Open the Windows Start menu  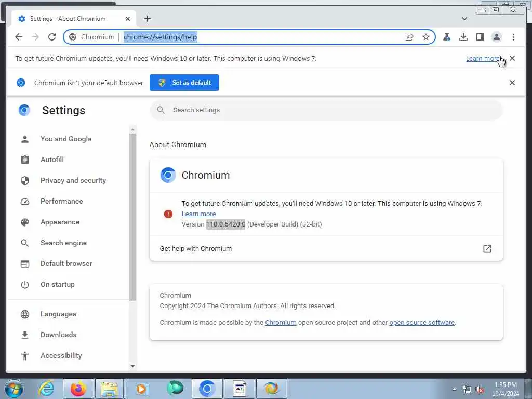(x=14, y=389)
